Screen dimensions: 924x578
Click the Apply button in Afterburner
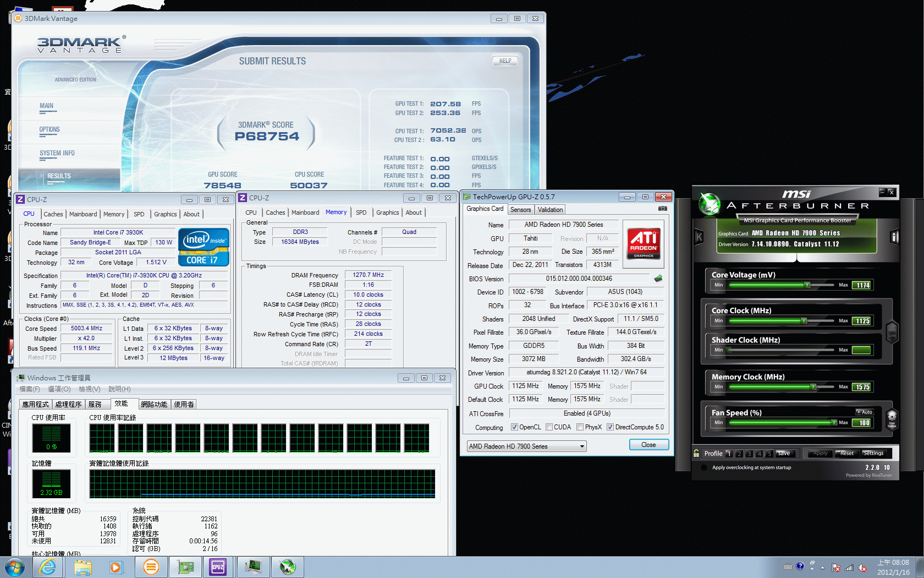(820, 454)
